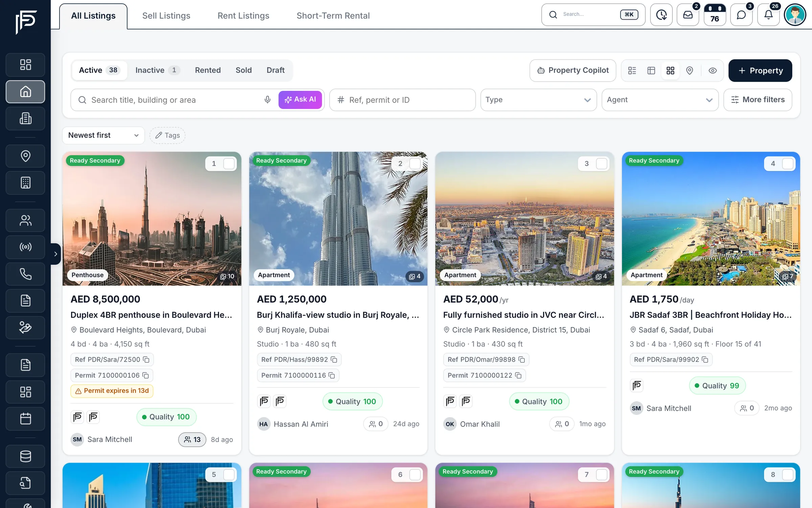
Task: Open the clock history icon in header
Action: coord(661,15)
